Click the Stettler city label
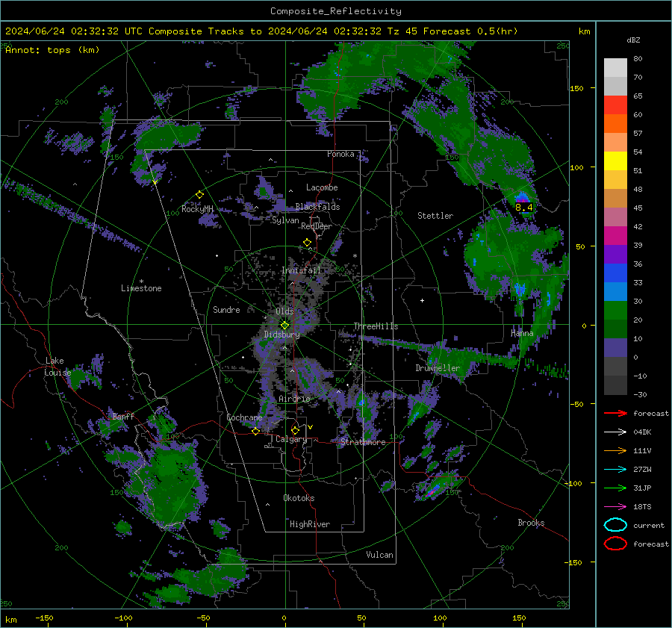672x628 pixels. 435,216
